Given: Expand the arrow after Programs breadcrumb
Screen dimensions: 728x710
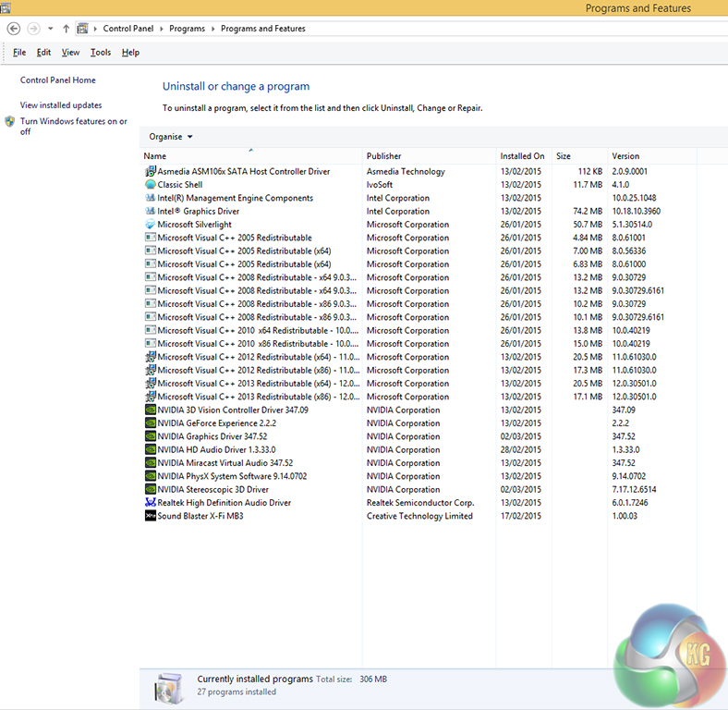Looking at the screenshot, I should (x=212, y=29).
